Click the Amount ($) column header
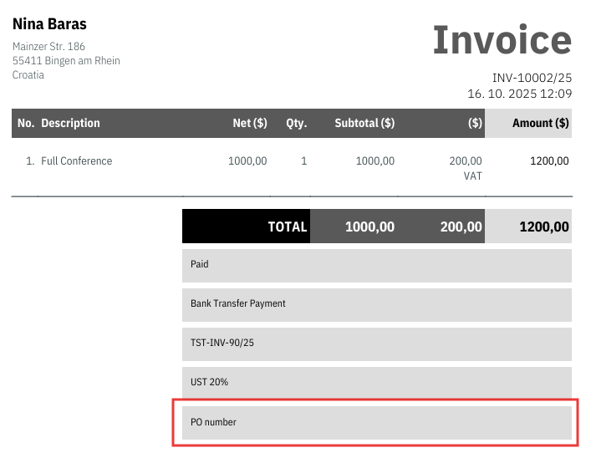The image size is (591, 453). tap(540, 123)
